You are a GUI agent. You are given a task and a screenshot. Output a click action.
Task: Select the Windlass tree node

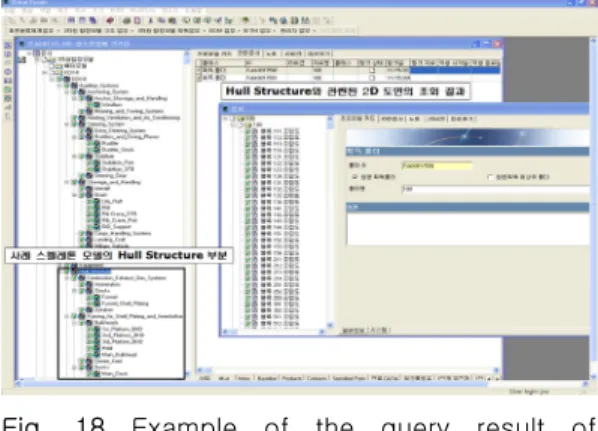pyautogui.click(x=112, y=105)
